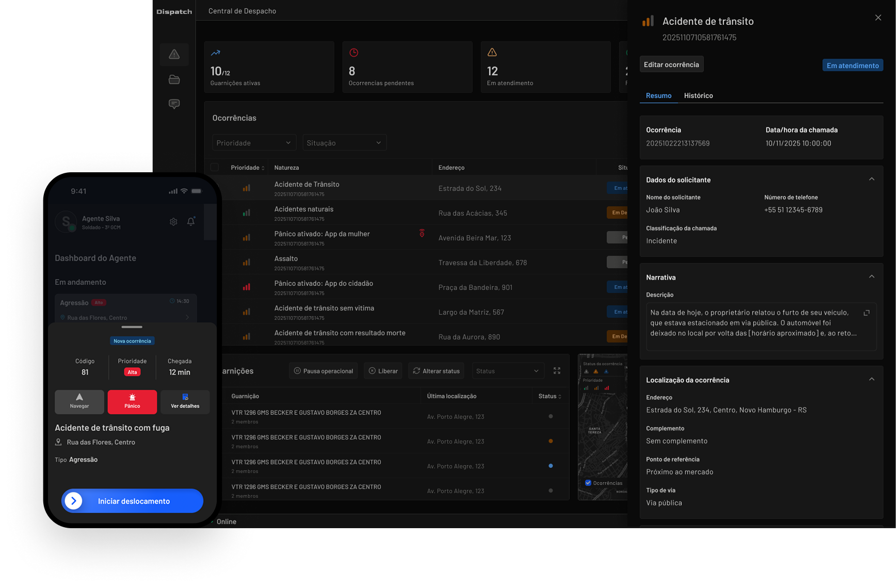Image resolution: width=896 pixels, height=588 pixels.
Task: Select Acidente de trânsito sem vítima row
Action: coord(425,312)
